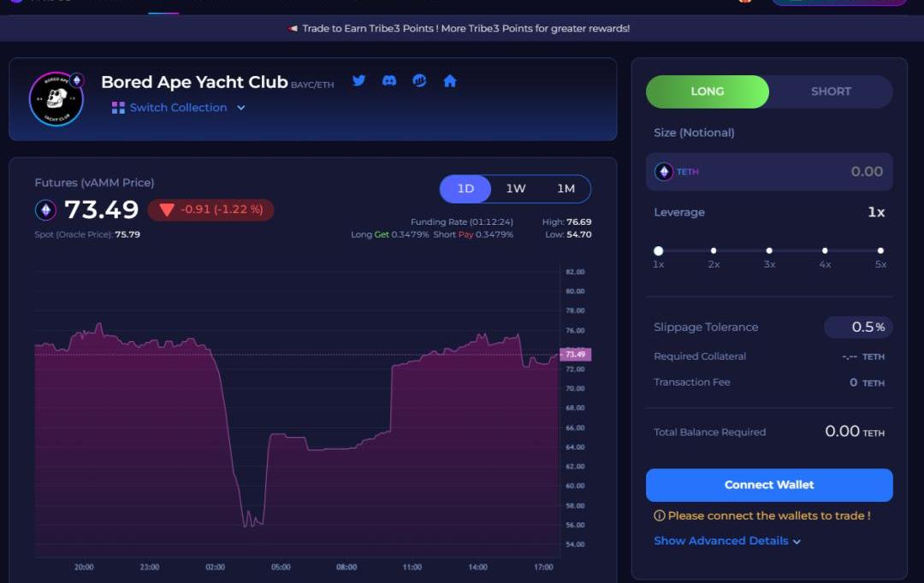Choose the 1D chart range
Viewport: 924px width, 583px height.
click(x=465, y=188)
